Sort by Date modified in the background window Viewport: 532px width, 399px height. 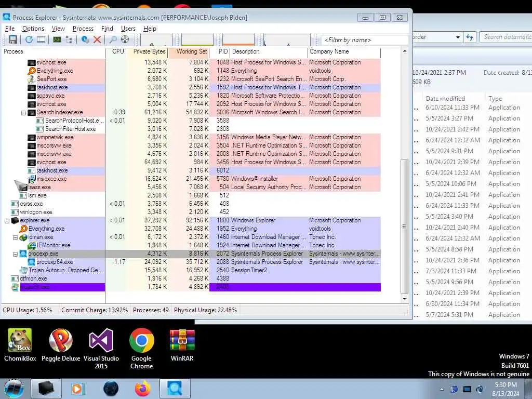pos(445,98)
